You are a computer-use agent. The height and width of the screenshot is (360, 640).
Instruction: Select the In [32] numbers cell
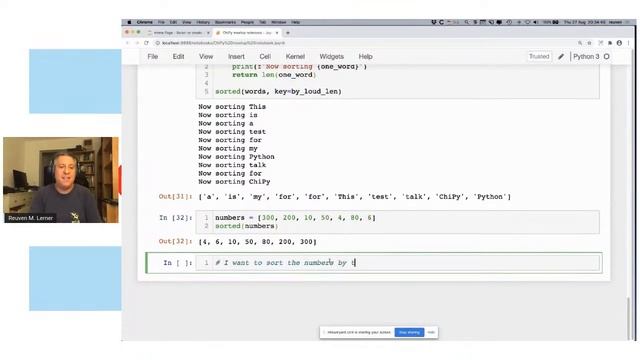398,222
